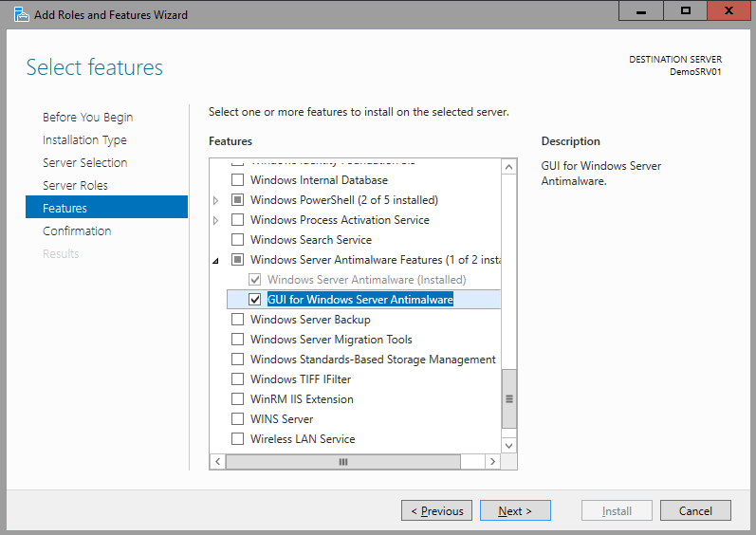Enable Windows Server Migration Tools checkbox
Image resolution: width=756 pixels, height=535 pixels.
[x=238, y=340]
